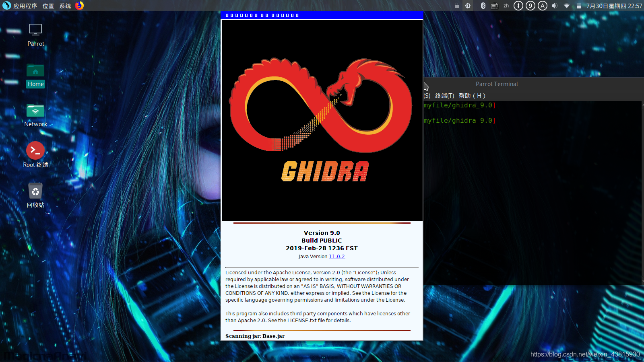Open the 应用程序 applications menu

pos(25,6)
